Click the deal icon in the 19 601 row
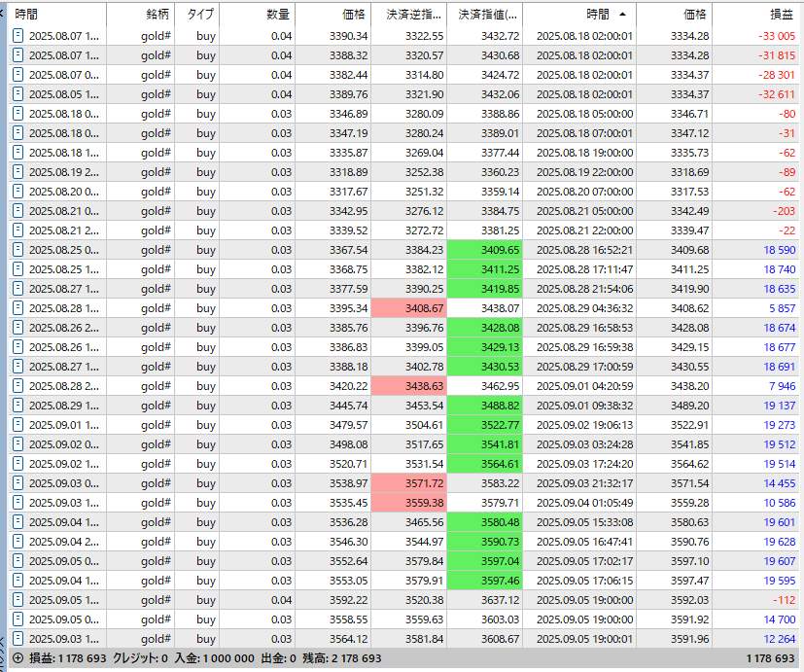This screenshot has height=672, width=804. pos(17,522)
